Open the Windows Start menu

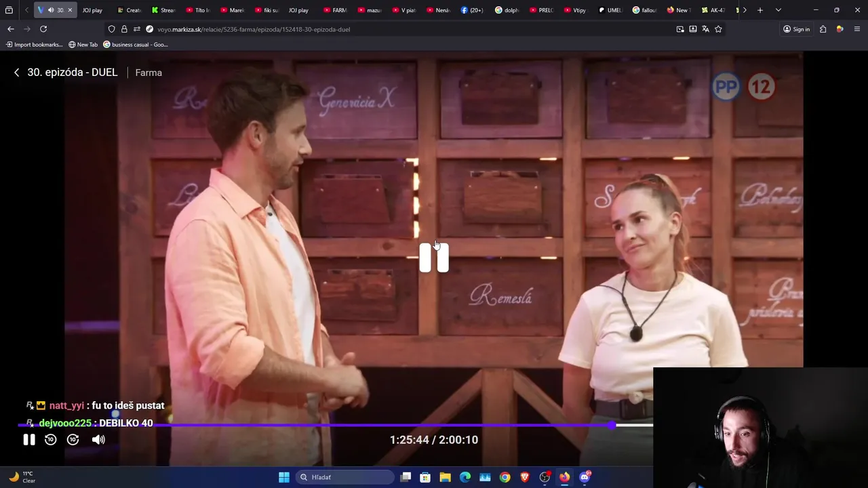284,477
